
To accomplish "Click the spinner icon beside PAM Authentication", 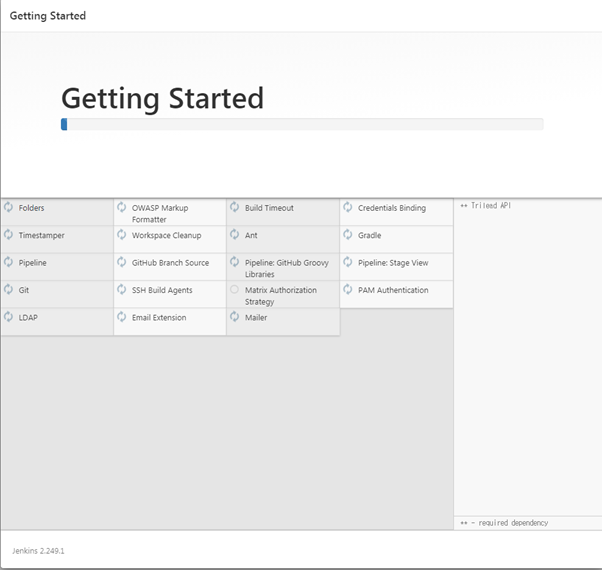I will (x=348, y=289).
